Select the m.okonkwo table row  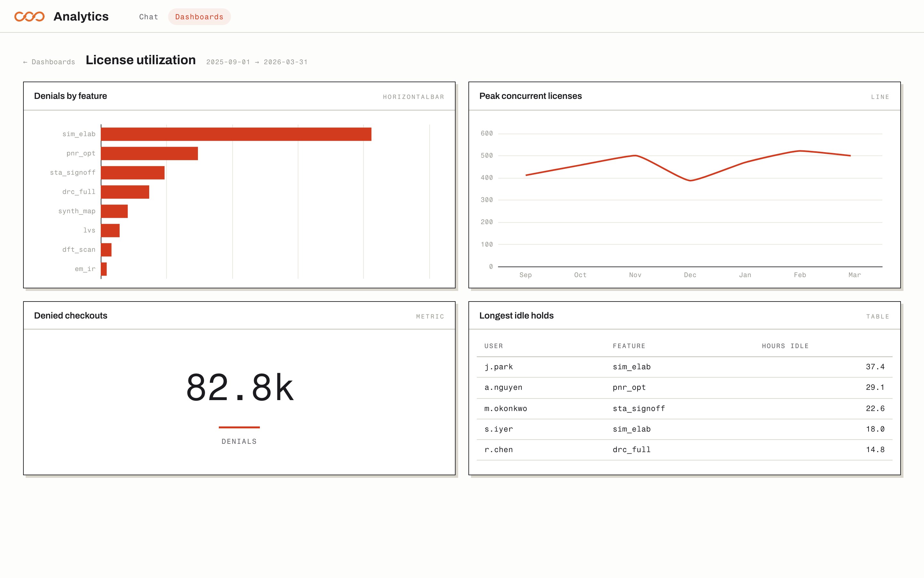684,409
